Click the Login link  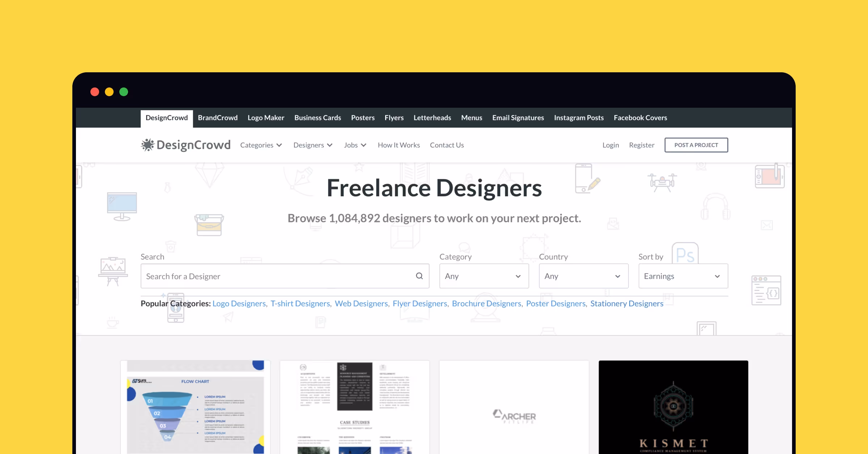pyautogui.click(x=610, y=145)
